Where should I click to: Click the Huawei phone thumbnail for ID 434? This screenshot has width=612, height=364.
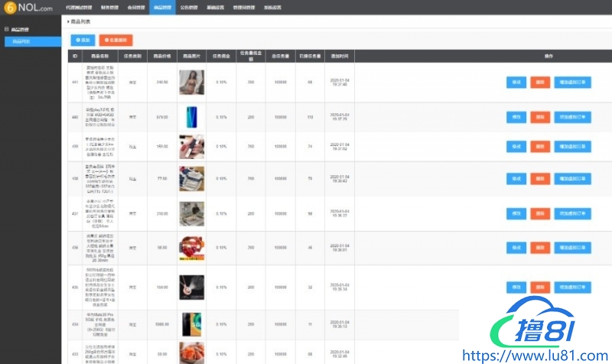190,325
